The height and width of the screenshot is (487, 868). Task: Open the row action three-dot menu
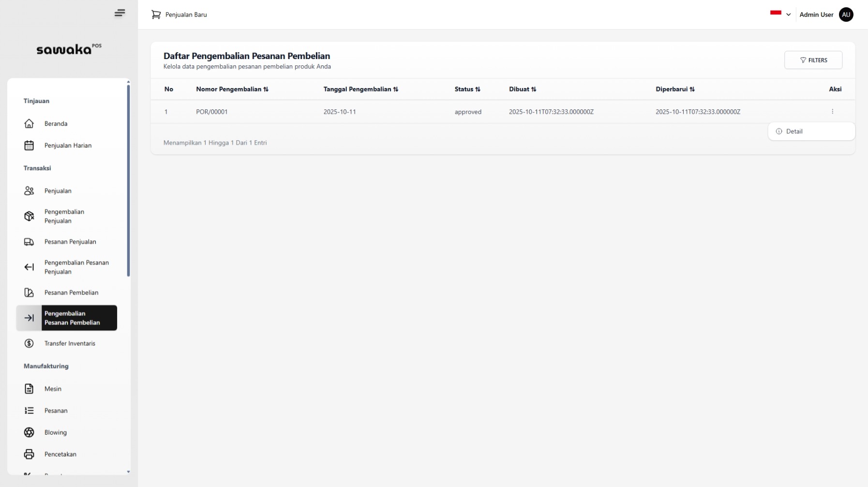coord(832,112)
